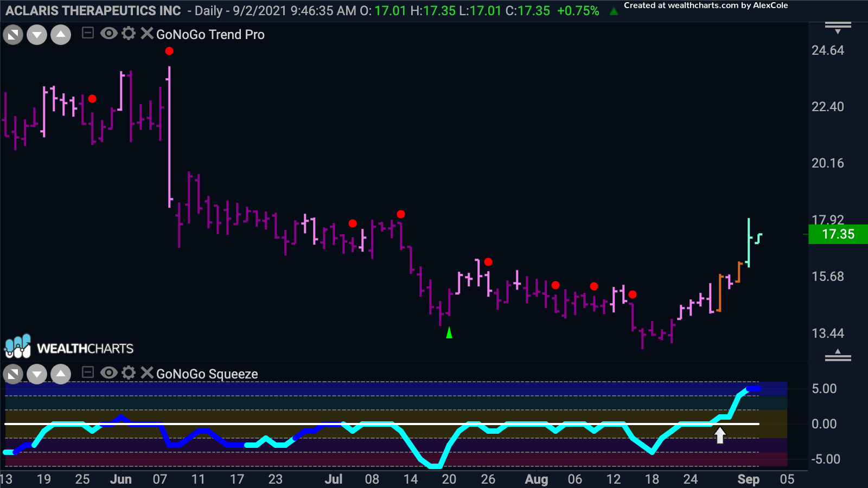Click the red dot near Jul 26
The width and height of the screenshot is (868, 488).
(x=488, y=262)
